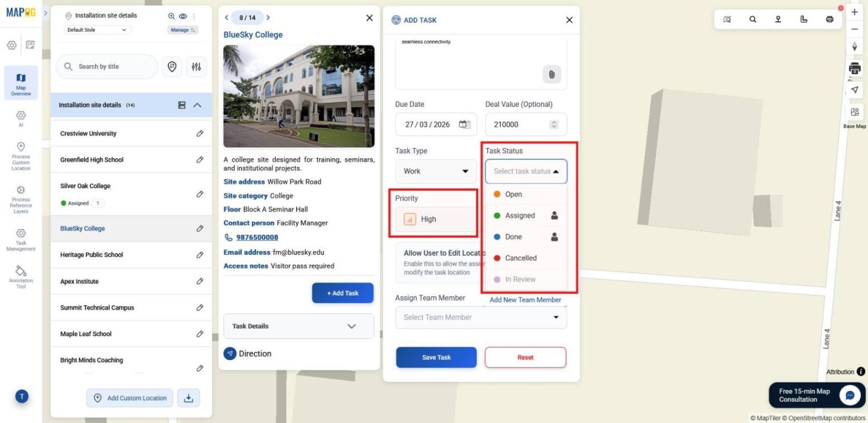Viewport: 868px width, 423px height.
Task: Click the search icon on the map toolbar
Action: click(752, 19)
